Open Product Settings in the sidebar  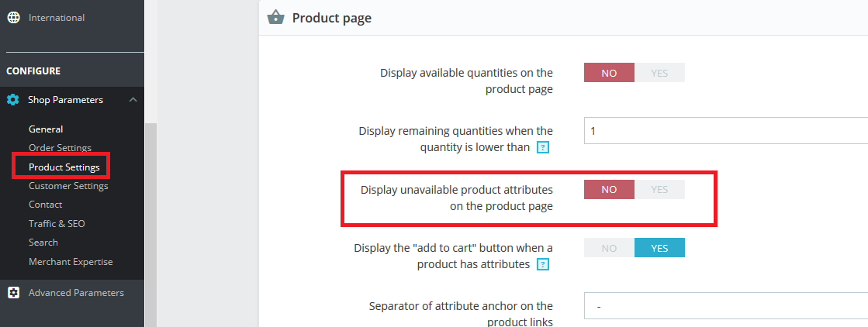coord(64,167)
